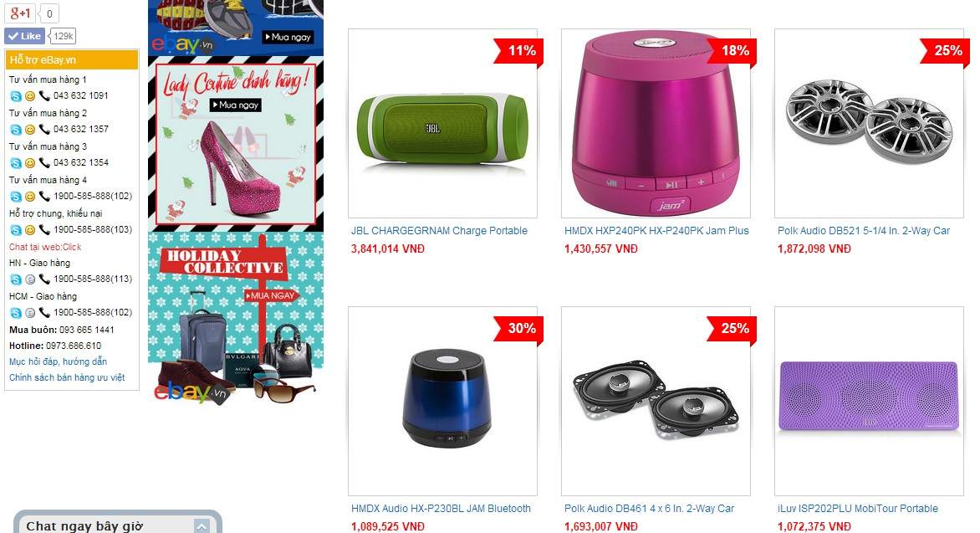Click the Facebook Like button
This screenshot has width=980, height=533.
click(24, 36)
